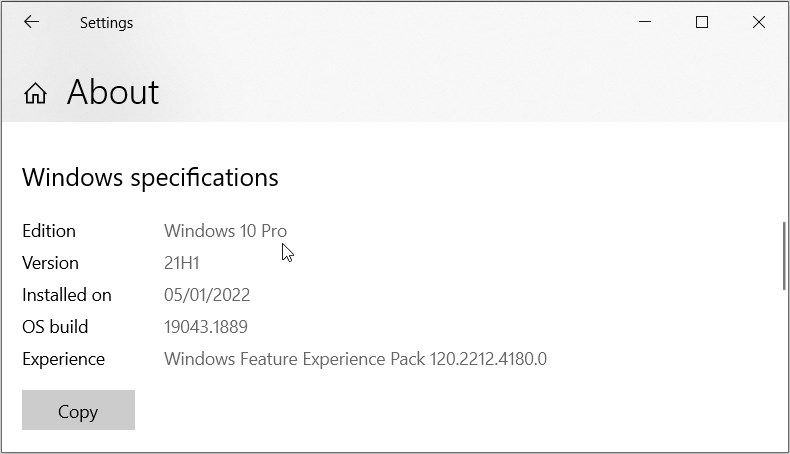Click the OS build label
Image resolution: width=790 pixels, height=454 pixels.
55,327
